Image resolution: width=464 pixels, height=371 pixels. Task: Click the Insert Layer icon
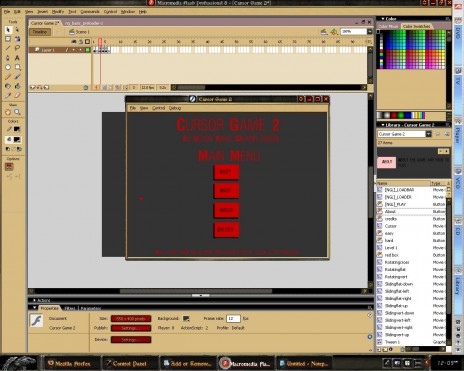(32, 88)
